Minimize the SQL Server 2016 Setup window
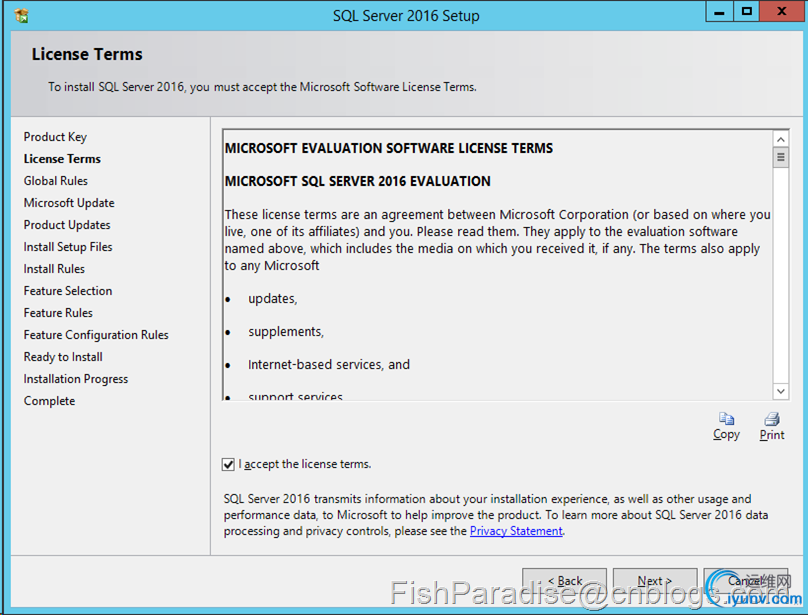This screenshot has height=615, width=808. [x=719, y=11]
